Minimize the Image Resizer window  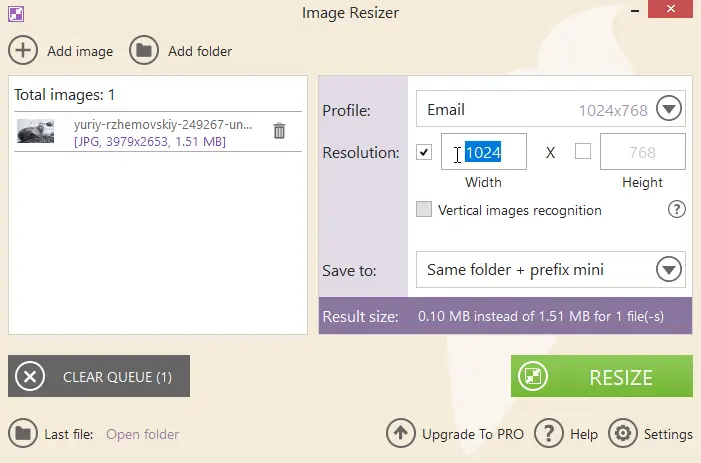tap(635, 11)
